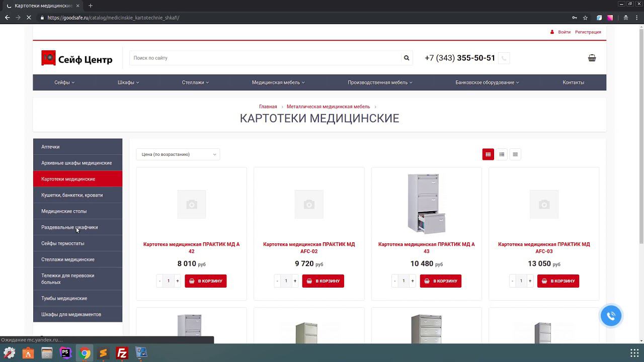The image size is (644, 362).
Task: Select Кушетки, банкетки, кровати category
Action: 77,195
